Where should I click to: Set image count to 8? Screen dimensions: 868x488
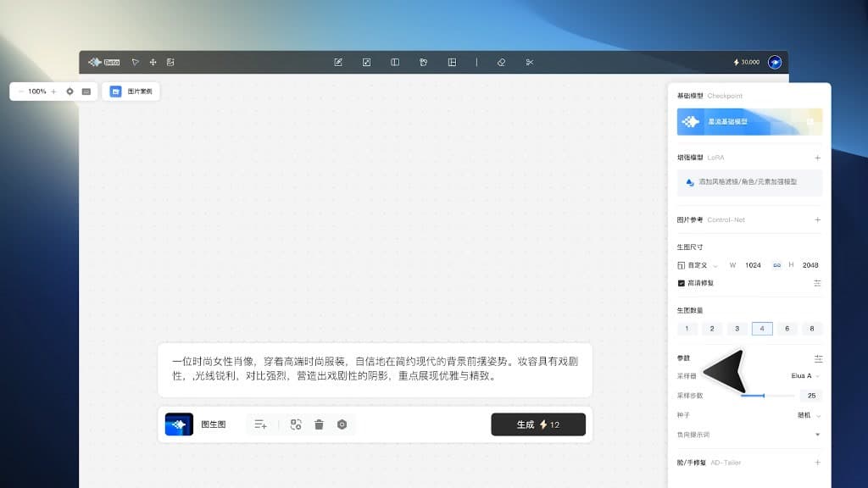[811, 329]
